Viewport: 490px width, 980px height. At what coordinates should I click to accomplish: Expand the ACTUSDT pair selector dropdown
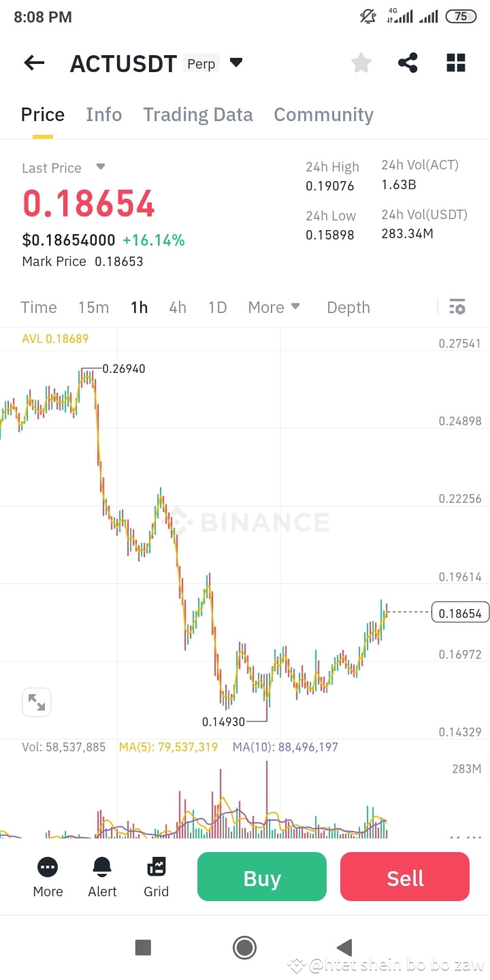coord(236,63)
